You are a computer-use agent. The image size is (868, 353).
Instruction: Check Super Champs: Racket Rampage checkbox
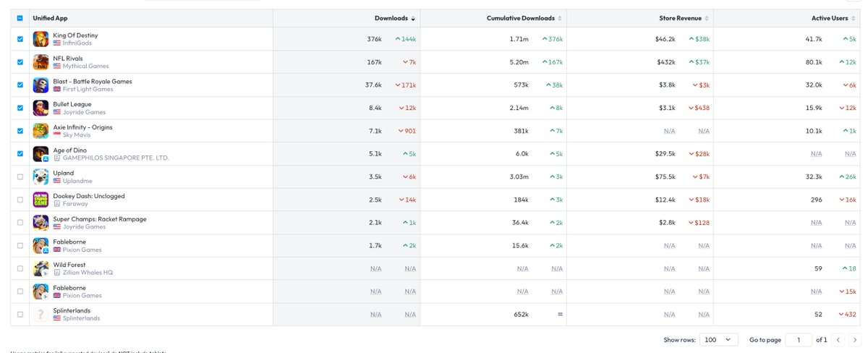pos(20,223)
